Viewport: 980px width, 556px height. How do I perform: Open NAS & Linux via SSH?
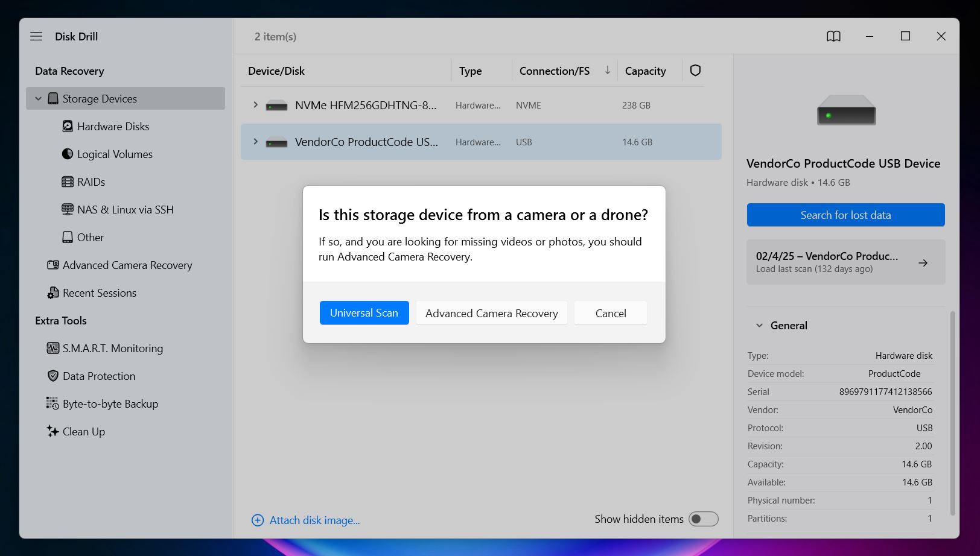pos(125,210)
